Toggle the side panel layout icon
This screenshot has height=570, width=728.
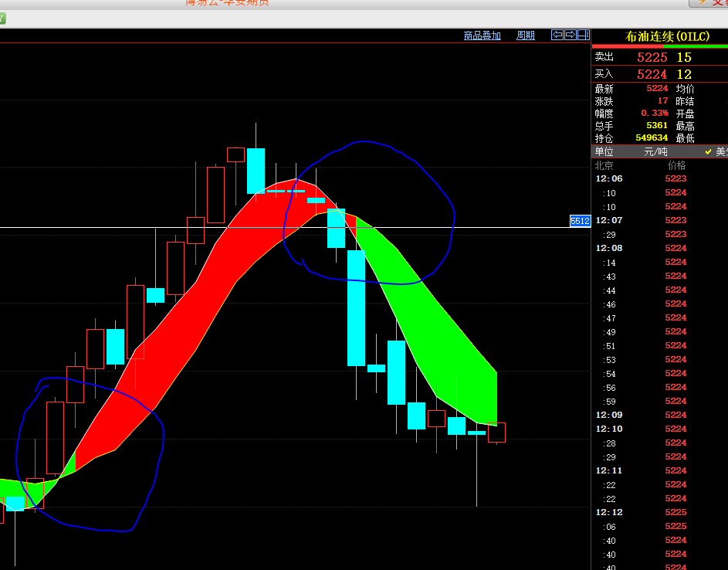coord(583,35)
